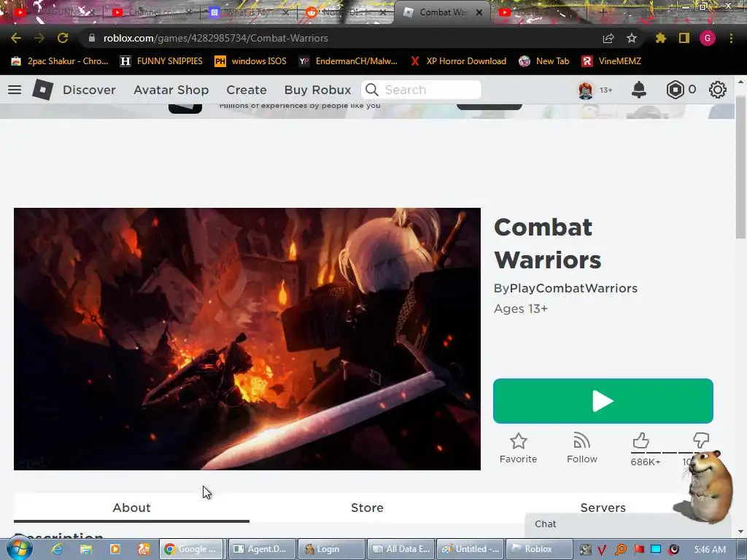747x560 pixels.
Task: Open the Discover page
Action: pyautogui.click(x=89, y=90)
